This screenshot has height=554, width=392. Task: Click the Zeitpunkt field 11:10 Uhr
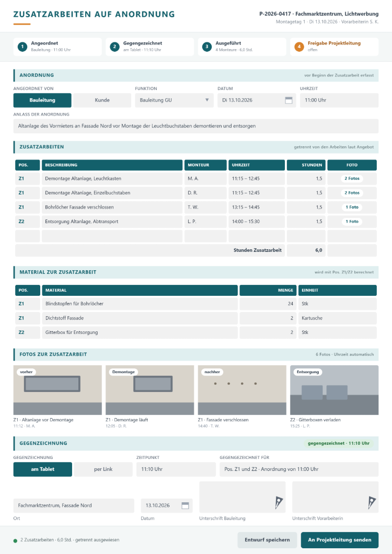176,469
